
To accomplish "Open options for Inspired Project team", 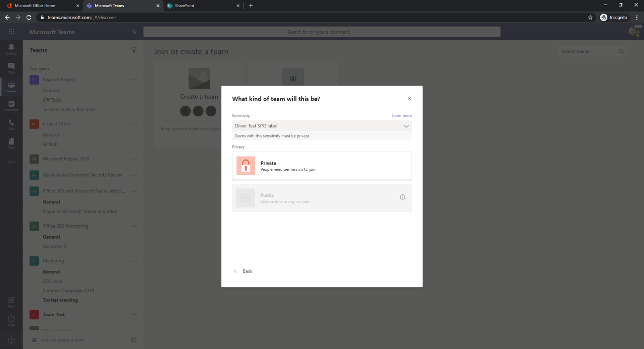I will (134, 80).
